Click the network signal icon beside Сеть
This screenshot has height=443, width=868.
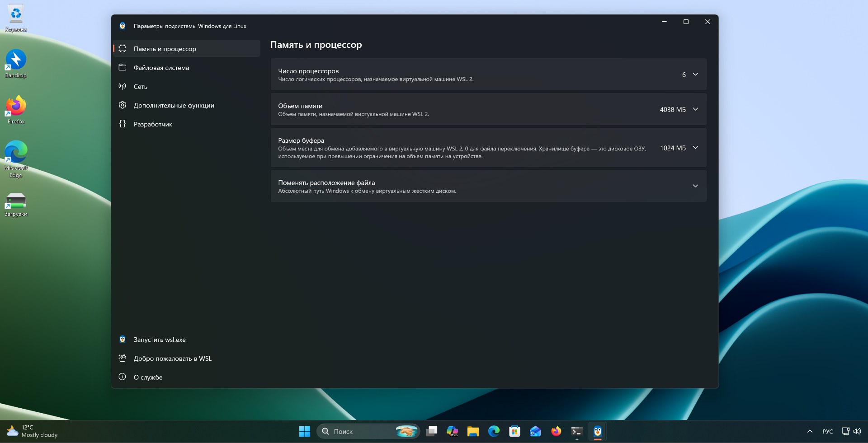point(122,86)
